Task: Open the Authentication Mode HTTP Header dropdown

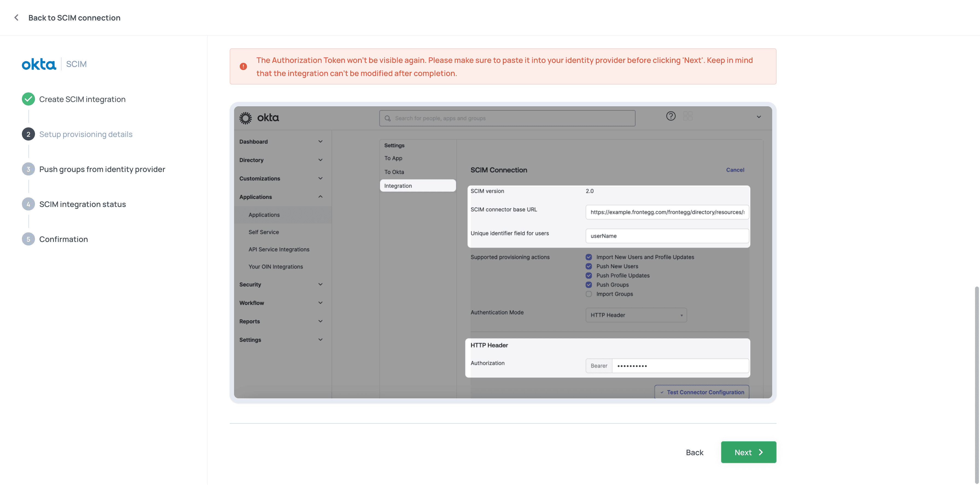Action: (x=636, y=315)
